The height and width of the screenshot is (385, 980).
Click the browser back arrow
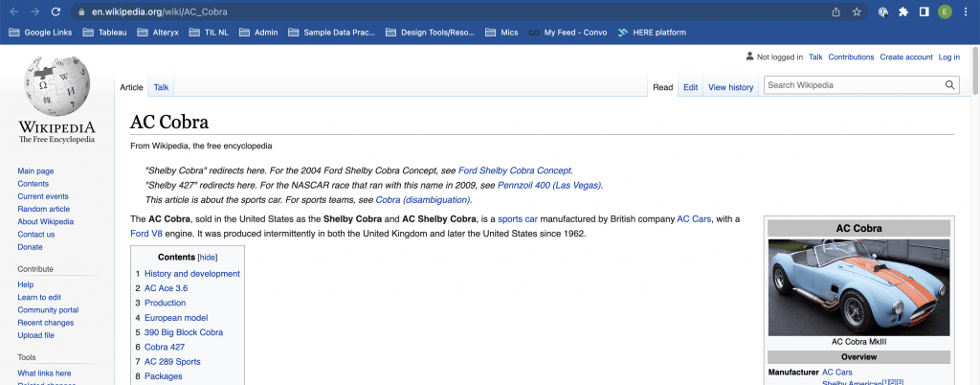click(12, 11)
